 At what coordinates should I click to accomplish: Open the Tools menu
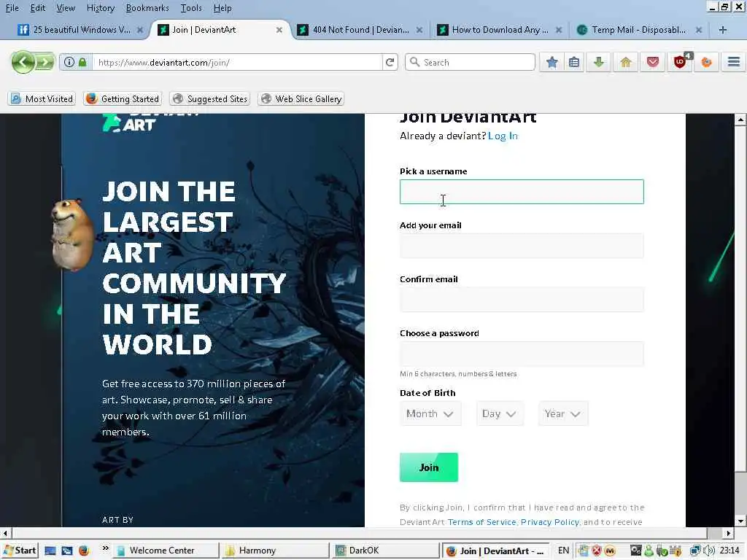191,8
